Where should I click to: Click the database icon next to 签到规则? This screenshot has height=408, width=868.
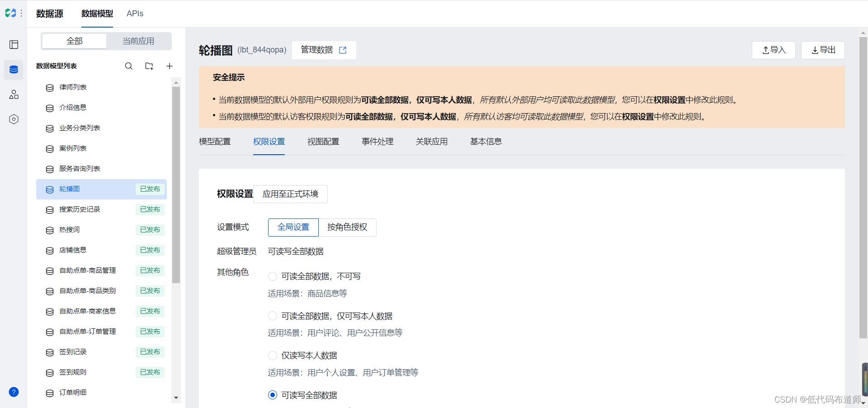pyautogui.click(x=50, y=373)
